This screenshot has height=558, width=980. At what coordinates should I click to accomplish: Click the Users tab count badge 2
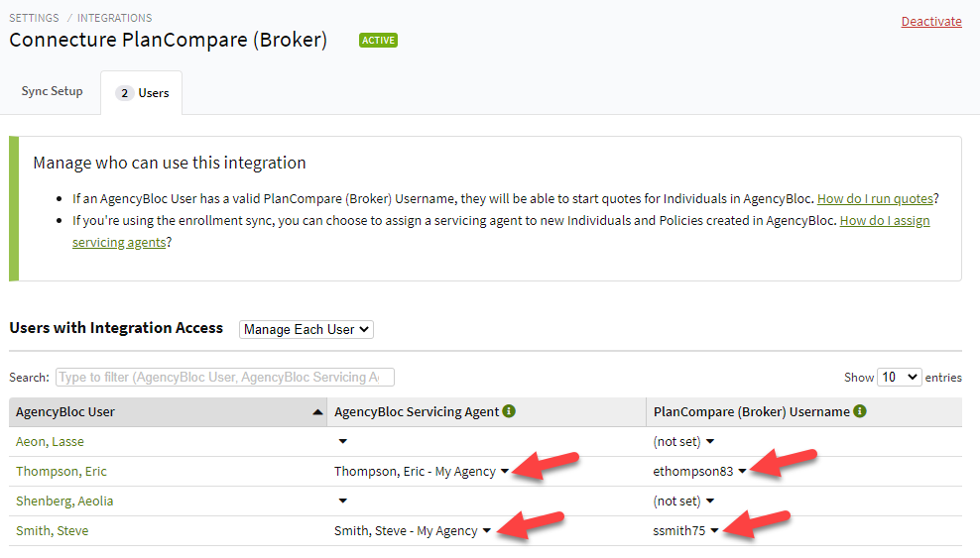124,93
